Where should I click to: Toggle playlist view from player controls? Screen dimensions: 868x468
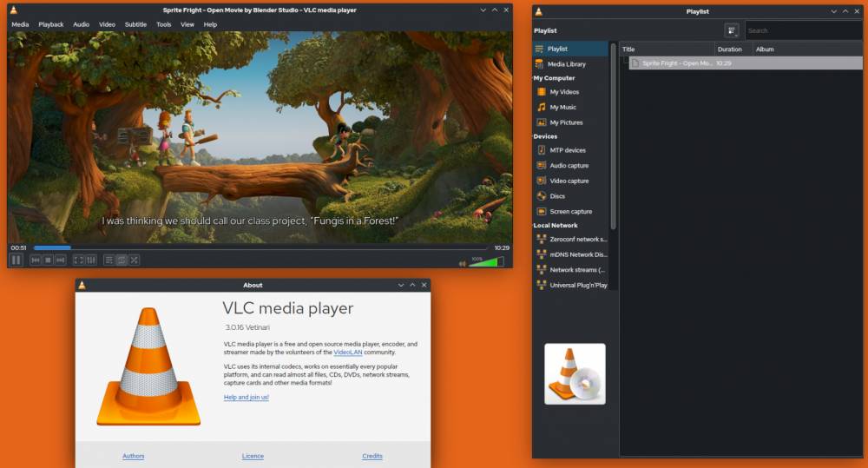109,260
